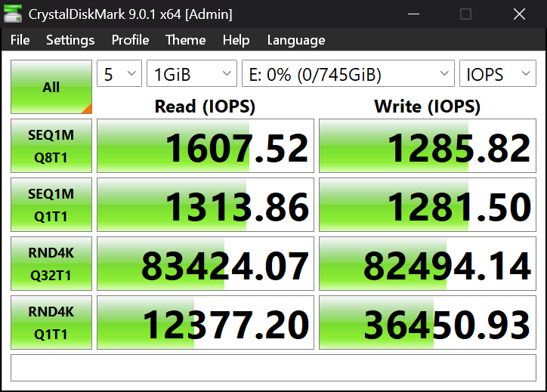Click the CrystalDiskMark app icon in title bar
Viewport: 547px width, 392px height.
pos(13,14)
